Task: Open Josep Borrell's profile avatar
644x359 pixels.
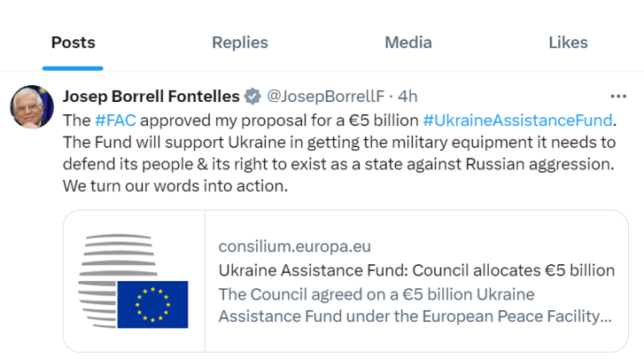Action: [x=32, y=107]
